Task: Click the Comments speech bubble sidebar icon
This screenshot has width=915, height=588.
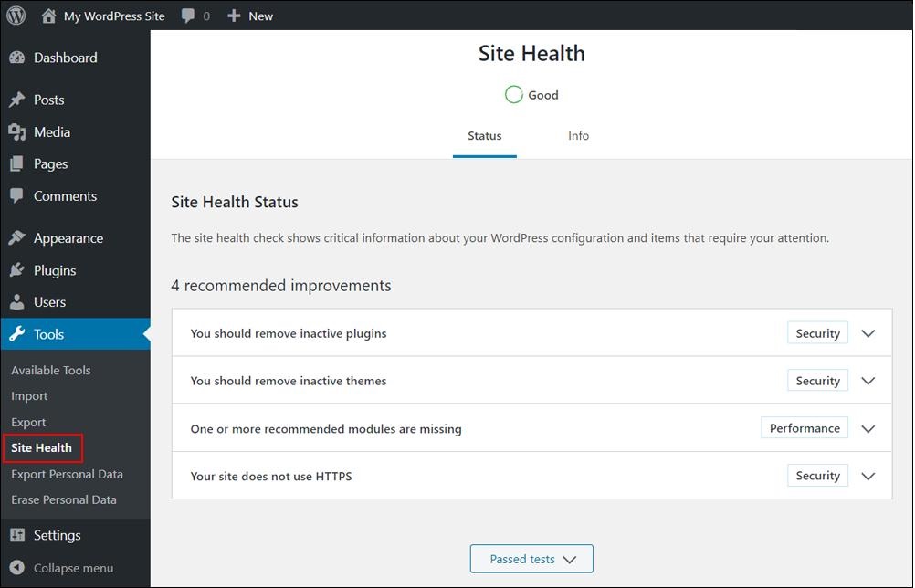Action: tap(17, 196)
